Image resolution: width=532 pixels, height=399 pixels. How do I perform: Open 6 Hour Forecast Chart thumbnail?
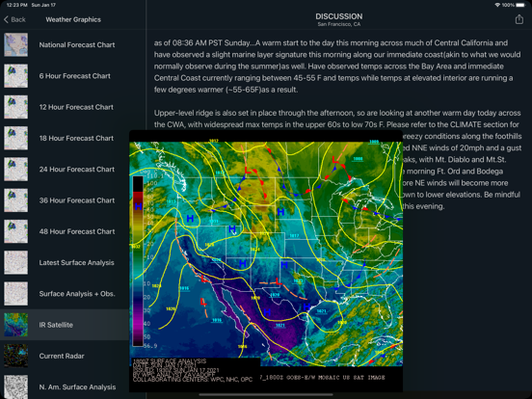(x=16, y=76)
